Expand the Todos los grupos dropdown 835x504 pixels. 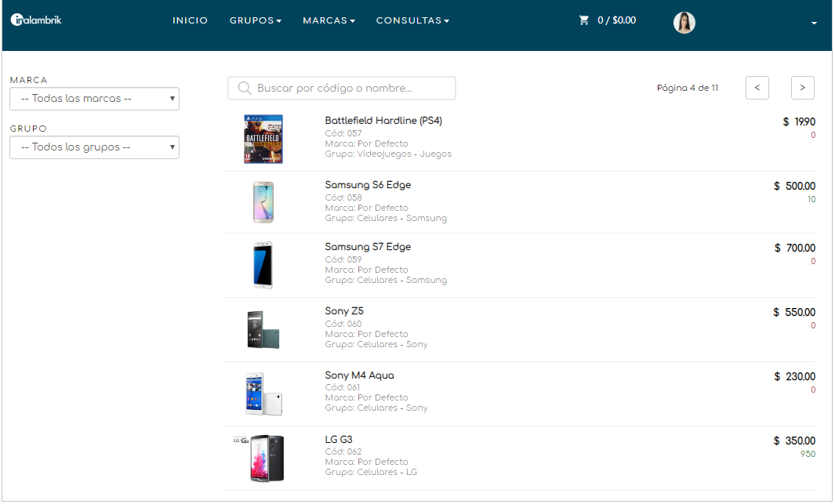pyautogui.click(x=94, y=147)
